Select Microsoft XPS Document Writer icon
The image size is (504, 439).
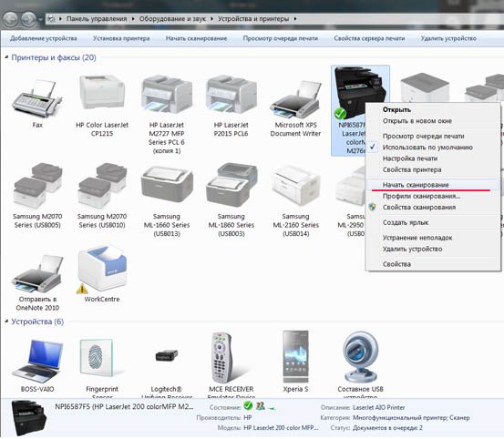tap(295, 99)
